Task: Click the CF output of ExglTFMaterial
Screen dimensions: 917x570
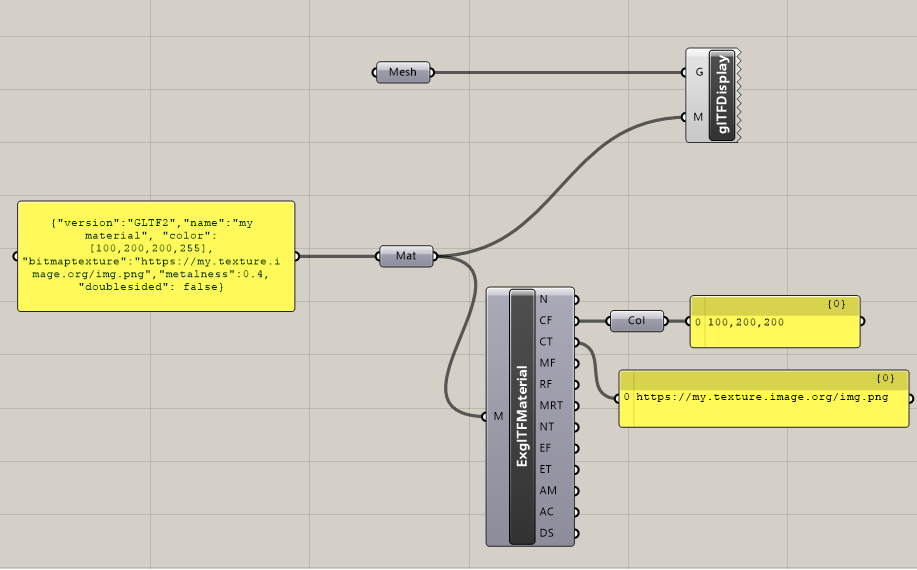Action: click(x=546, y=320)
